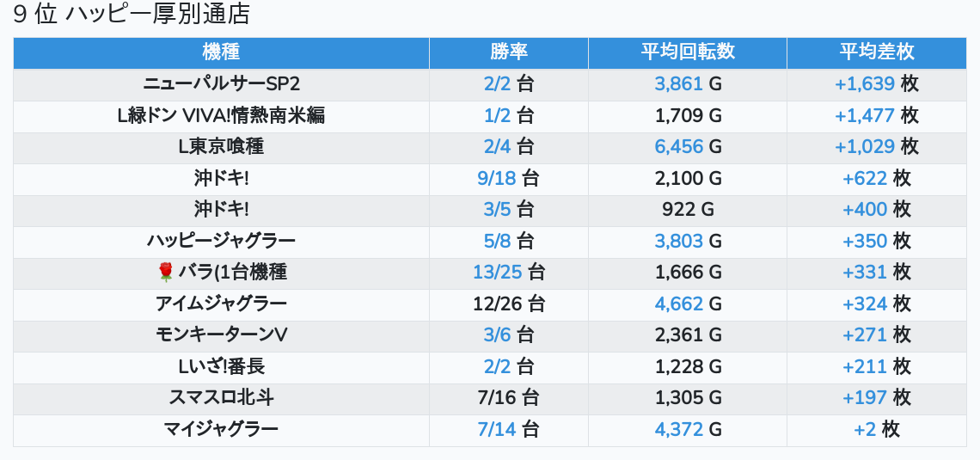Sort by the 勝率 column header
The image size is (980, 460).
(x=509, y=52)
